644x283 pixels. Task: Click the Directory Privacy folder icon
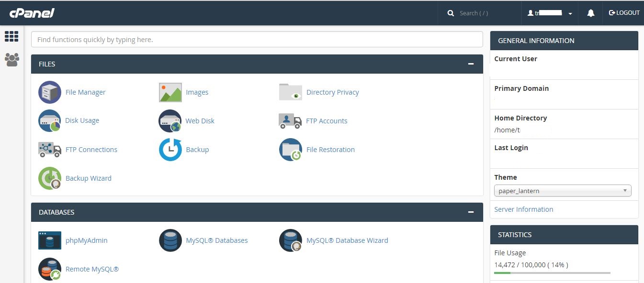(291, 92)
